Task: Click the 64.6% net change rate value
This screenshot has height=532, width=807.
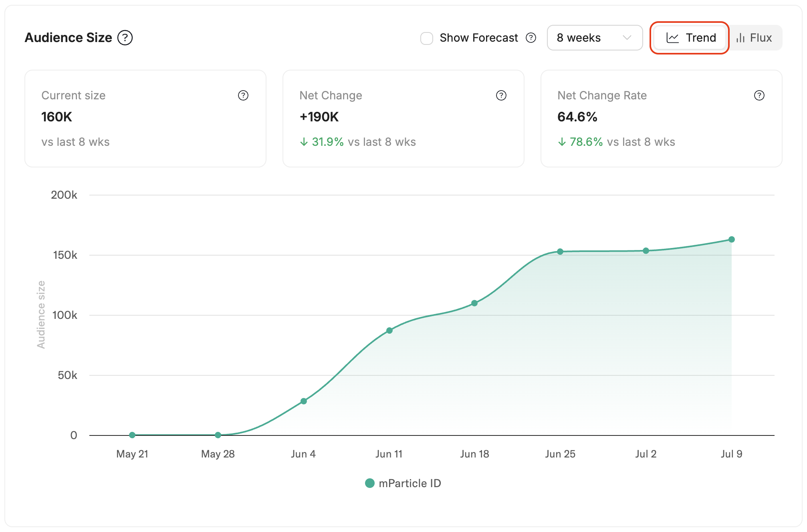Action: (x=577, y=117)
